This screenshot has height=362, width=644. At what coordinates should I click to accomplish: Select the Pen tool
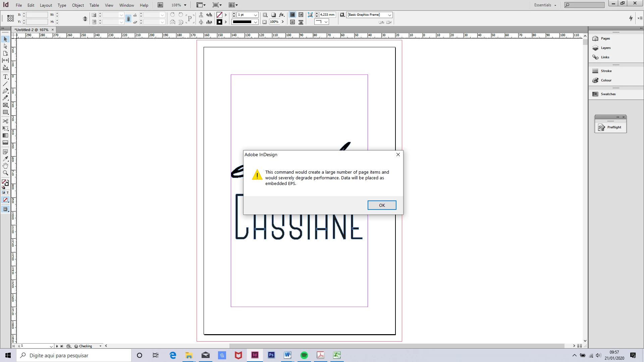[x=5, y=91]
